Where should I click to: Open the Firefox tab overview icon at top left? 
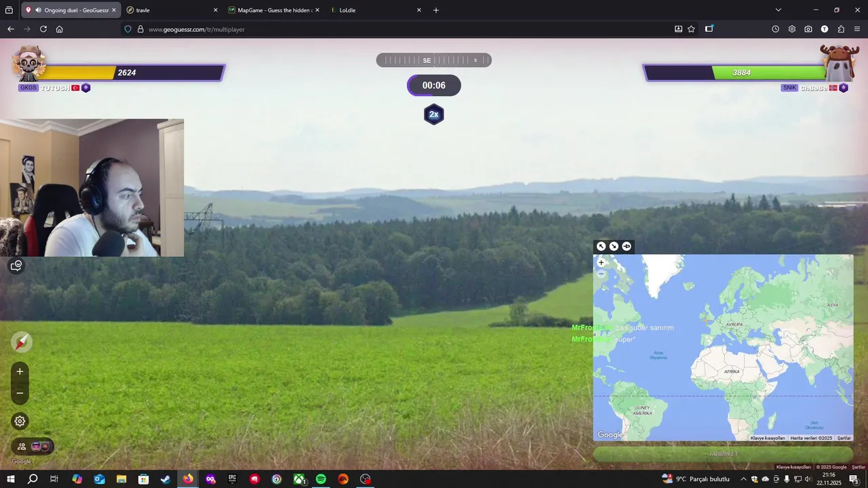(x=9, y=10)
